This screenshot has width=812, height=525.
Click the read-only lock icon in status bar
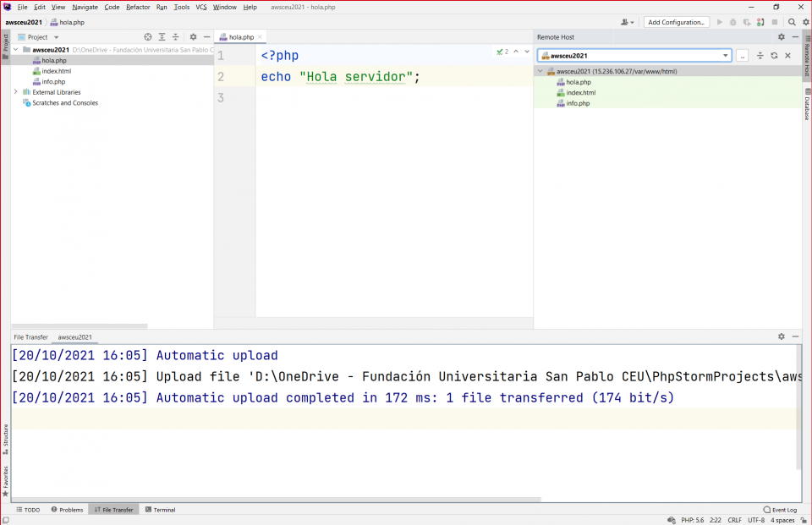[x=804, y=520]
